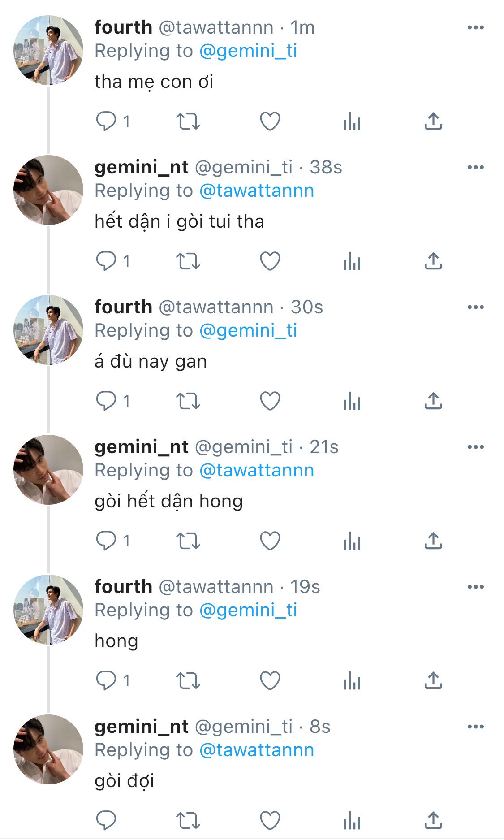Viewport: 504px width, 840px height.
Task: Open @gemini_ti mention link in first tweet
Action: click(x=248, y=51)
